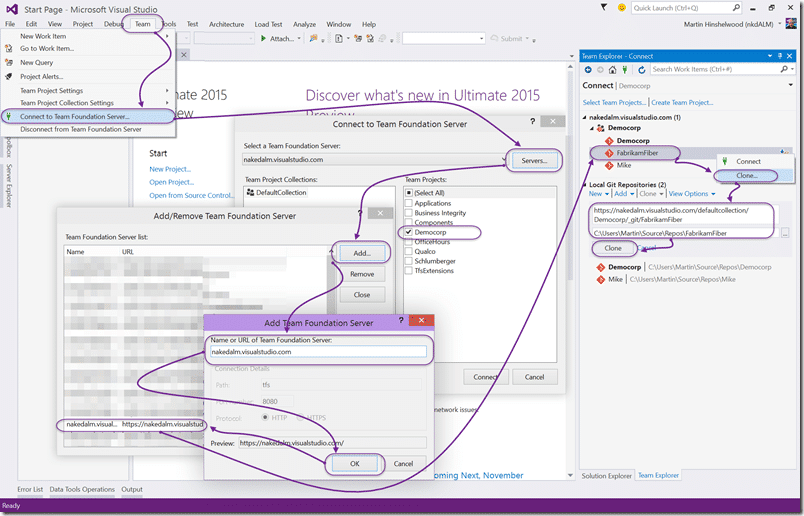
Task: Click the Servers... button
Action: click(x=534, y=161)
